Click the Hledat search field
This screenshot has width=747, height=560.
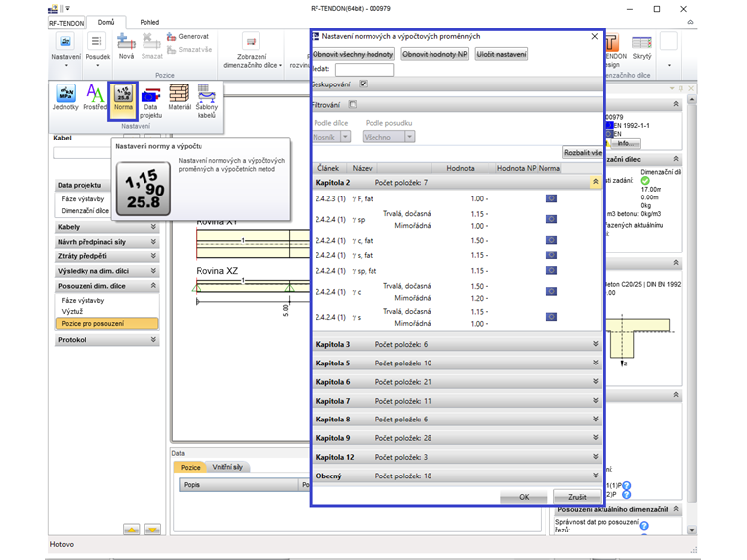click(365, 70)
